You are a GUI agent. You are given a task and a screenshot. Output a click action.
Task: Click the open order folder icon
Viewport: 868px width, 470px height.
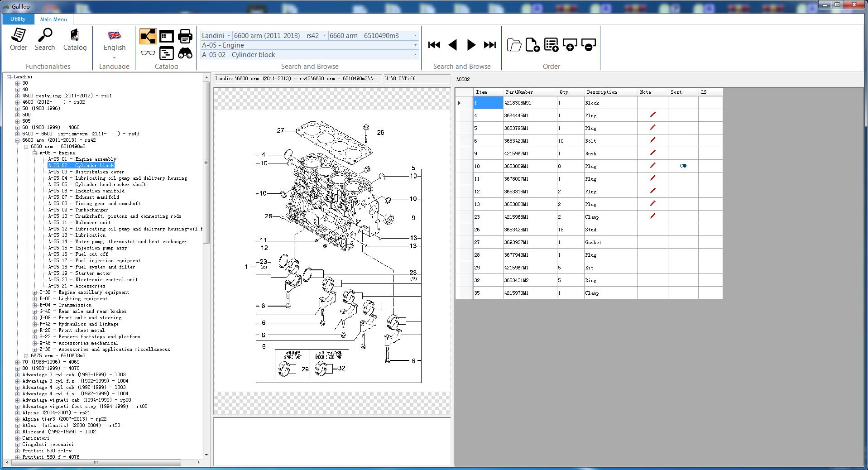514,45
